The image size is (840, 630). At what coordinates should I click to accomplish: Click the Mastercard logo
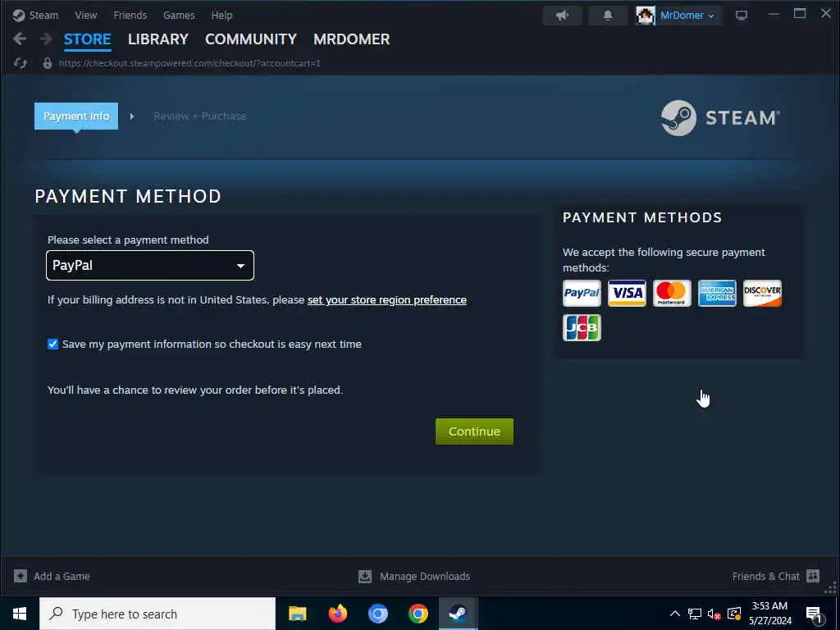click(672, 293)
